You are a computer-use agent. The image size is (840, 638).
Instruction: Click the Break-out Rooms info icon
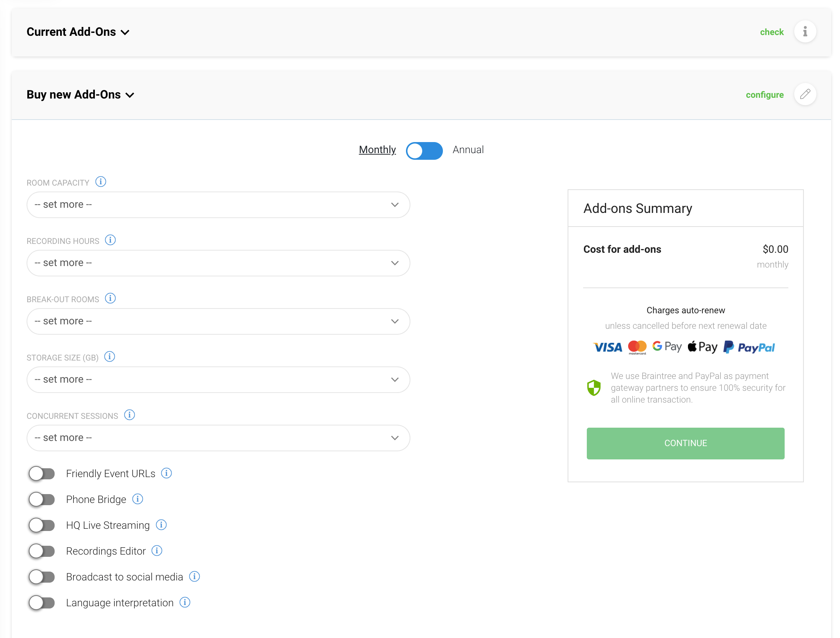110,299
